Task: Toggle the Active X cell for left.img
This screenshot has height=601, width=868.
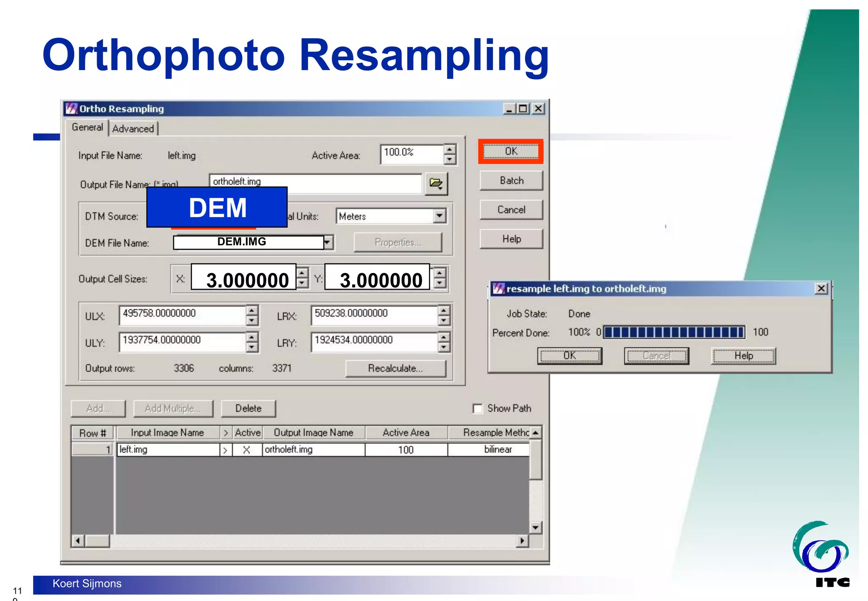Action: [247, 450]
